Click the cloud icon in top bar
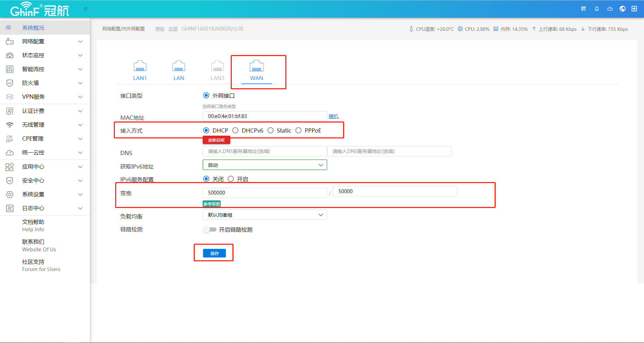644x343 pixels. pyautogui.click(x=610, y=9)
